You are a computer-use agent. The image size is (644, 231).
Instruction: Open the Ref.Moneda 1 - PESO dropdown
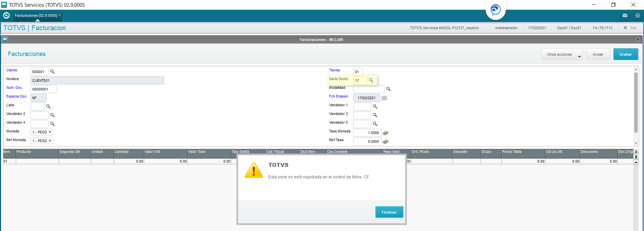pyautogui.click(x=42, y=141)
